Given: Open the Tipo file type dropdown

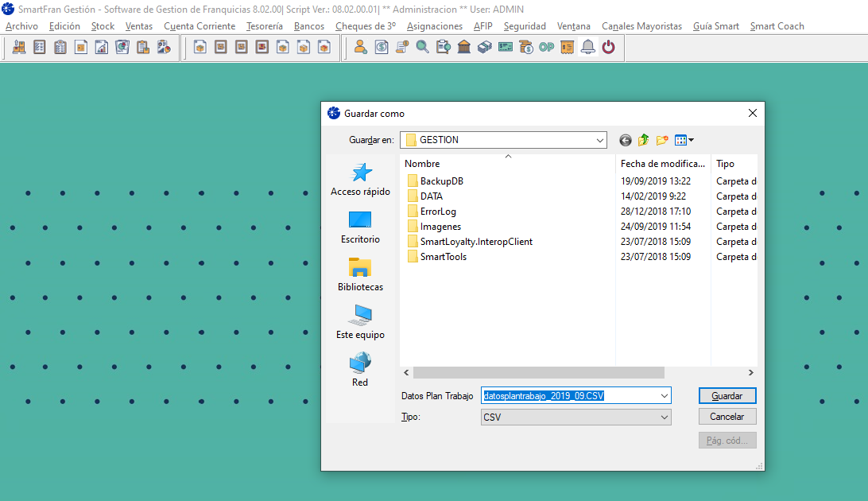Looking at the screenshot, I should pyautogui.click(x=664, y=417).
